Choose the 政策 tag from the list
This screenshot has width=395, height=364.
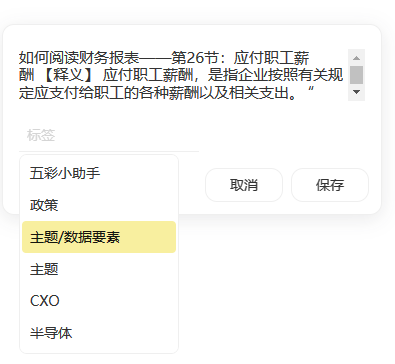tap(99, 205)
